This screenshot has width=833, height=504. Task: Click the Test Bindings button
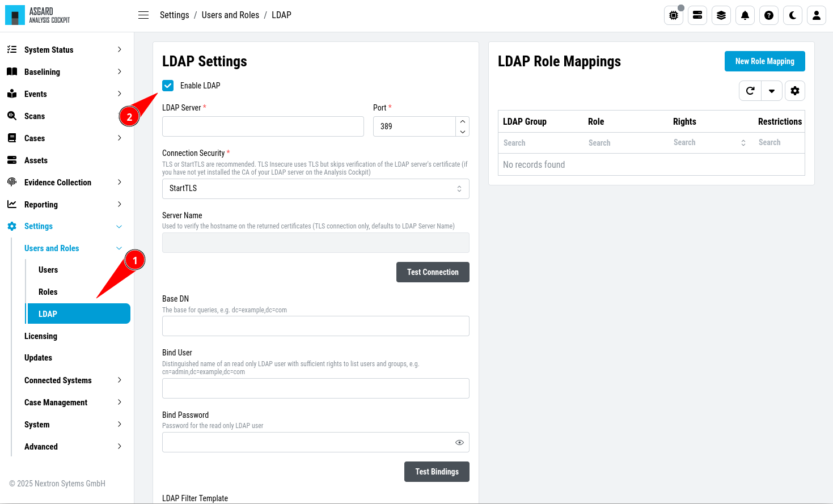(437, 472)
